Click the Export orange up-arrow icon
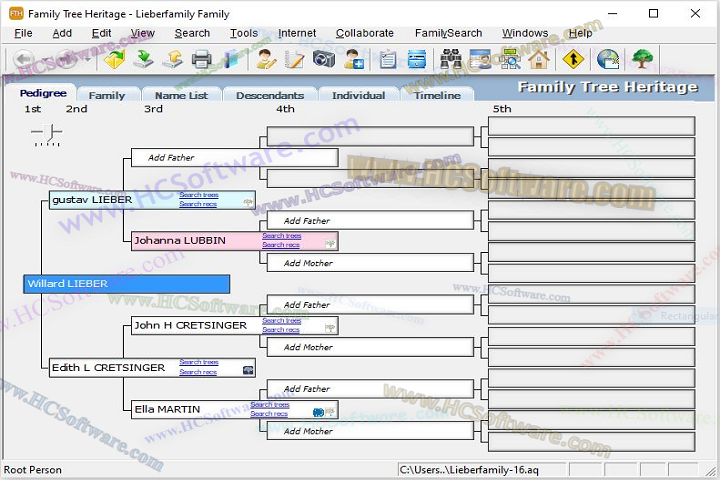This screenshot has height=480, width=720. tap(173, 59)
